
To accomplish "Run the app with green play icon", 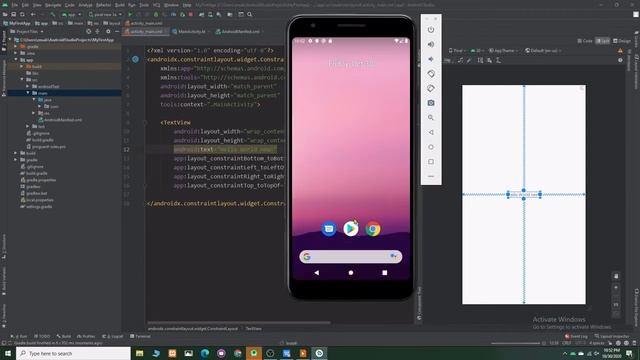I will click(130, 15).
